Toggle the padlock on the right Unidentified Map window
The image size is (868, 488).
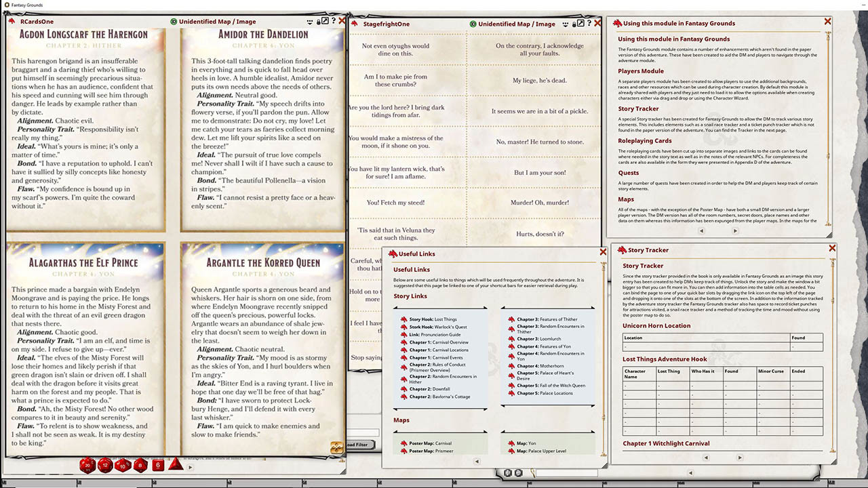click(574, 23)
